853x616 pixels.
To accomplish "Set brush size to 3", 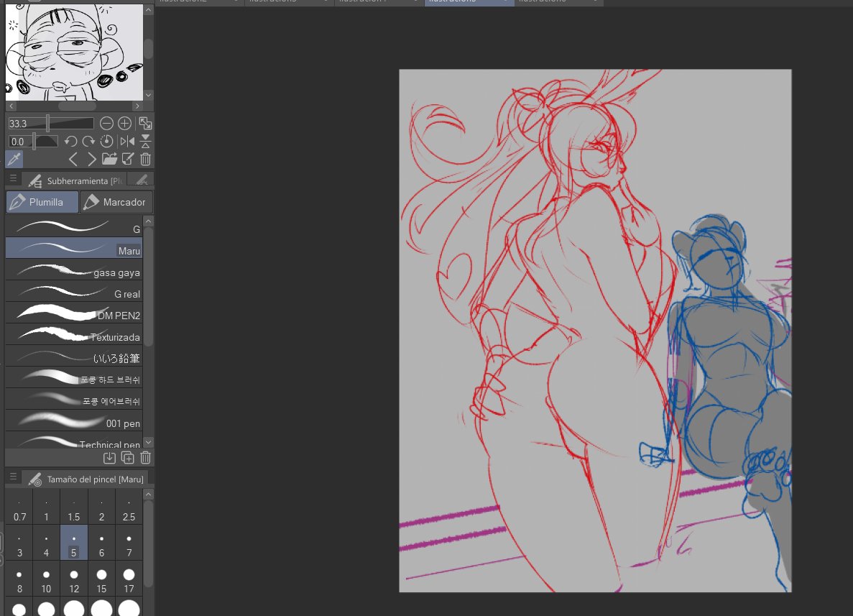I will point(19,543).
